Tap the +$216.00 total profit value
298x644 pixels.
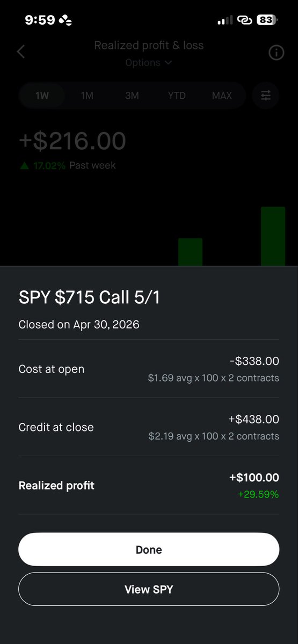pos(72,141)
